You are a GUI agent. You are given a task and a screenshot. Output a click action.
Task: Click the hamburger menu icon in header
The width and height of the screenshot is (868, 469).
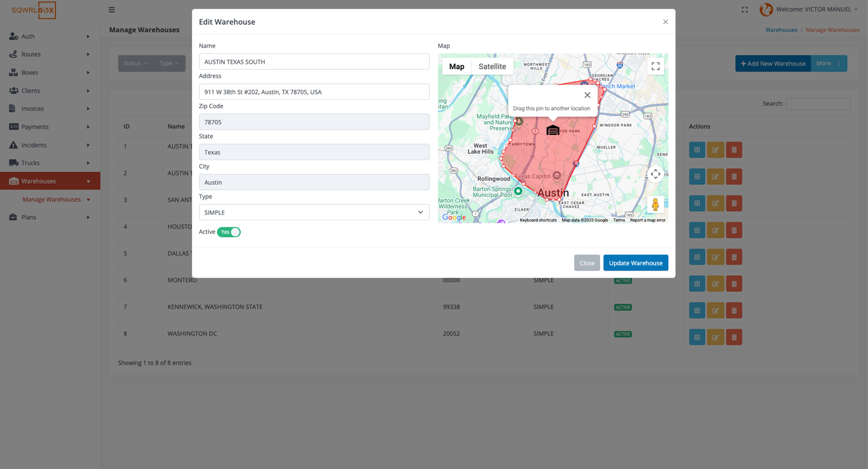111,10
